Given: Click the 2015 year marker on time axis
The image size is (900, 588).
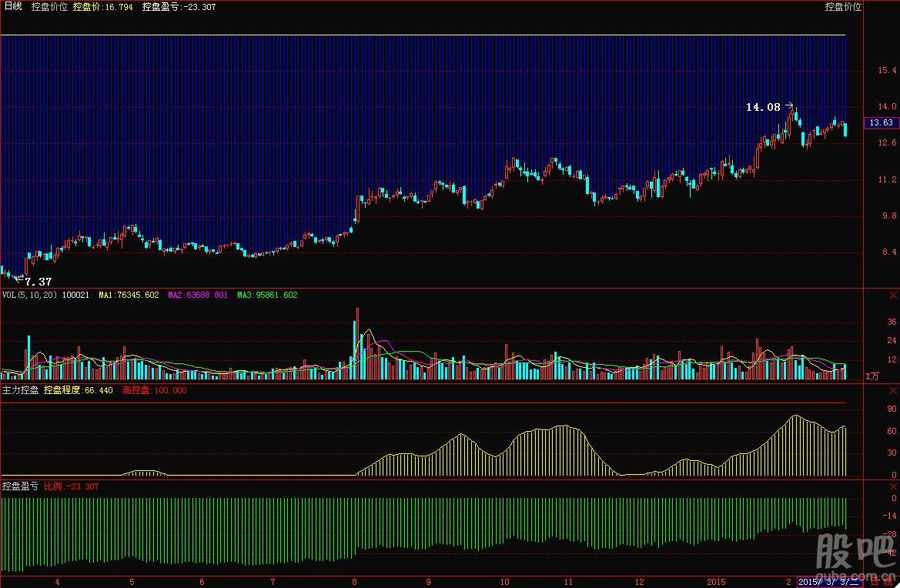Looking at the screenshot, I should point(717,582).
